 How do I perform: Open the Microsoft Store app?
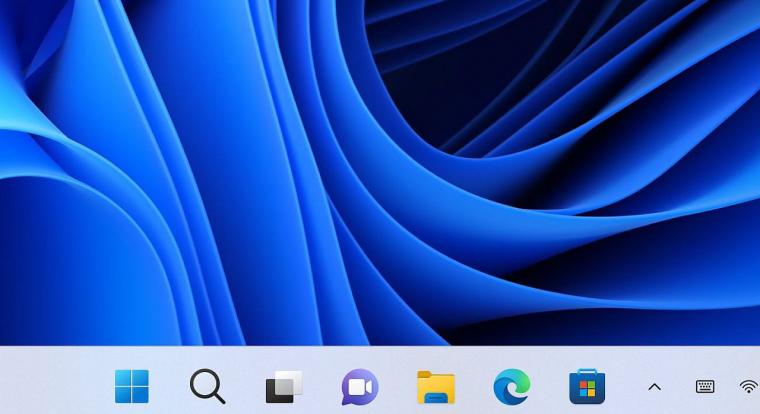(x=587, y=386)
